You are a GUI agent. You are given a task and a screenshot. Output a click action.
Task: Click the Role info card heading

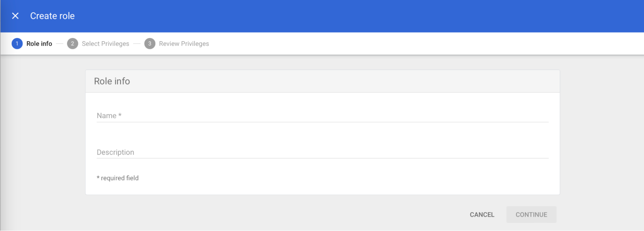(x=112, y=81)
